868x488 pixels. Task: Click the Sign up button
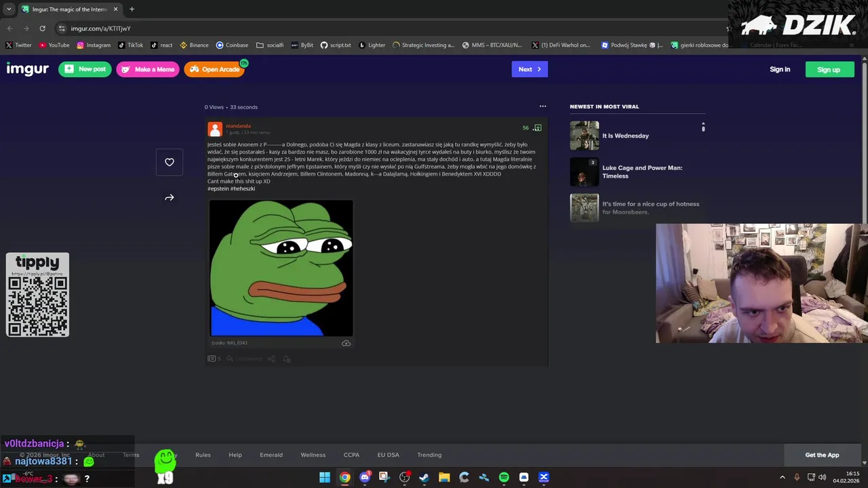[829, 69]
